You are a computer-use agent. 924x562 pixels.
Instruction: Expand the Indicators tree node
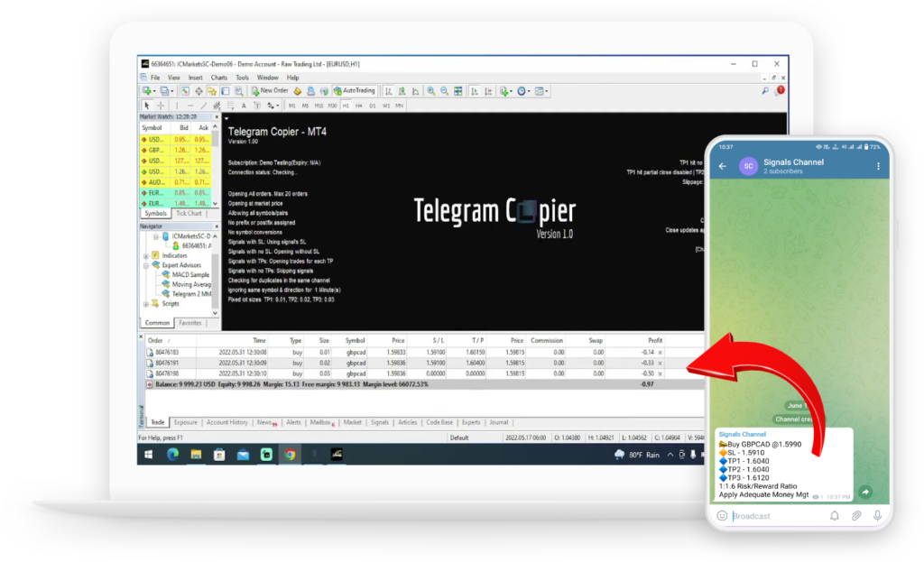145,255
